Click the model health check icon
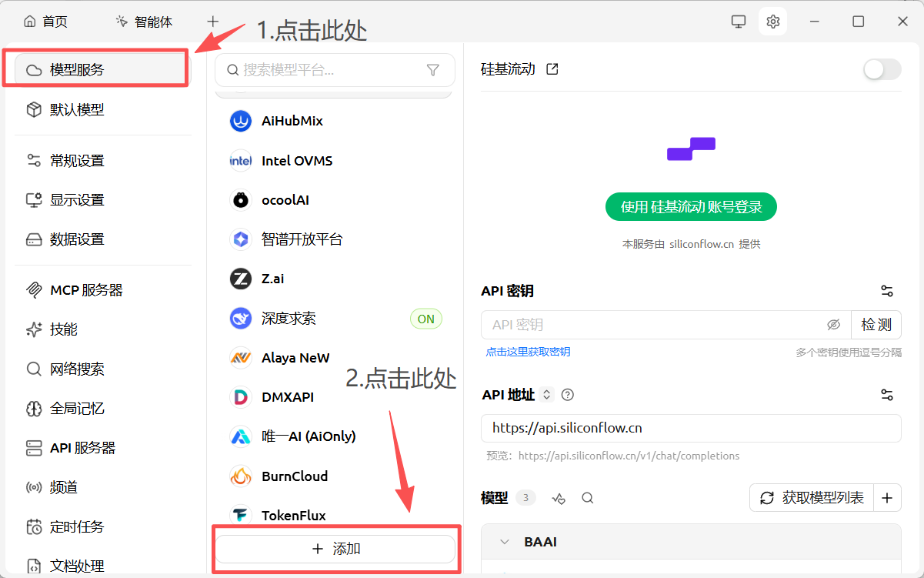The height and width of the screenshot is (578, 924). tap(559, 499)
